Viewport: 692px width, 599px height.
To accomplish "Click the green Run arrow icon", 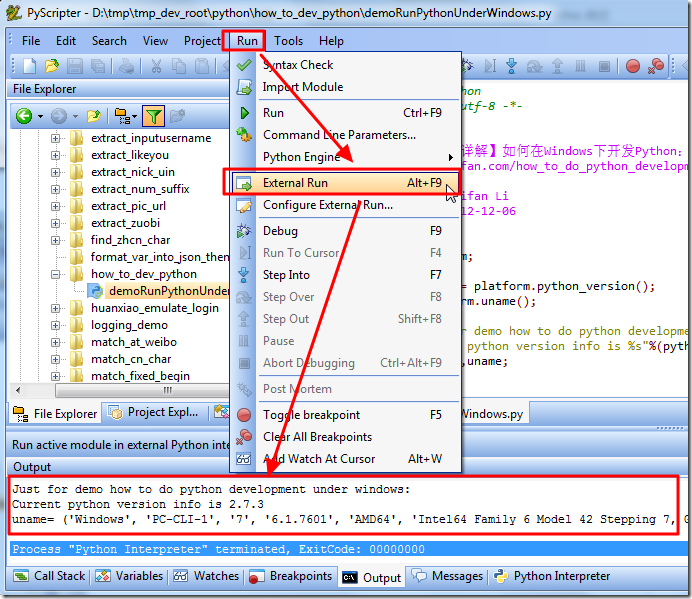I will (244, 113).
